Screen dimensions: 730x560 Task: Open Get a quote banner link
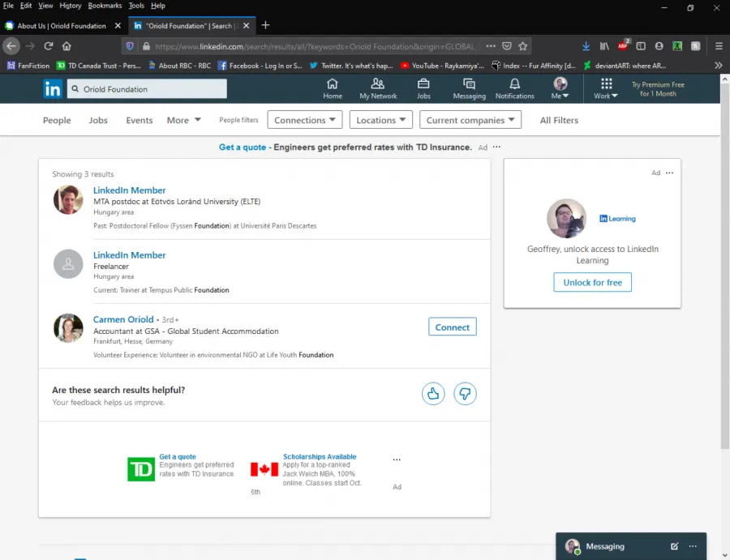point(242,147)
